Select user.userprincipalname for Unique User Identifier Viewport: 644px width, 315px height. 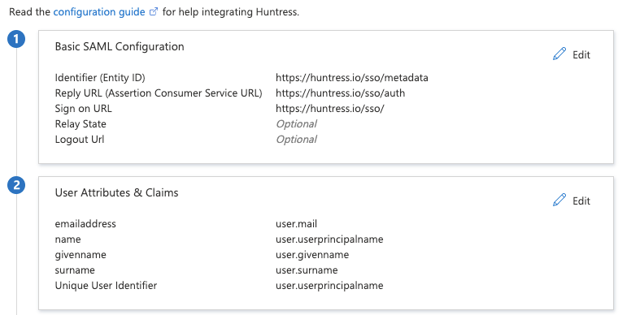pyautogui.click(x=329, y=286)
